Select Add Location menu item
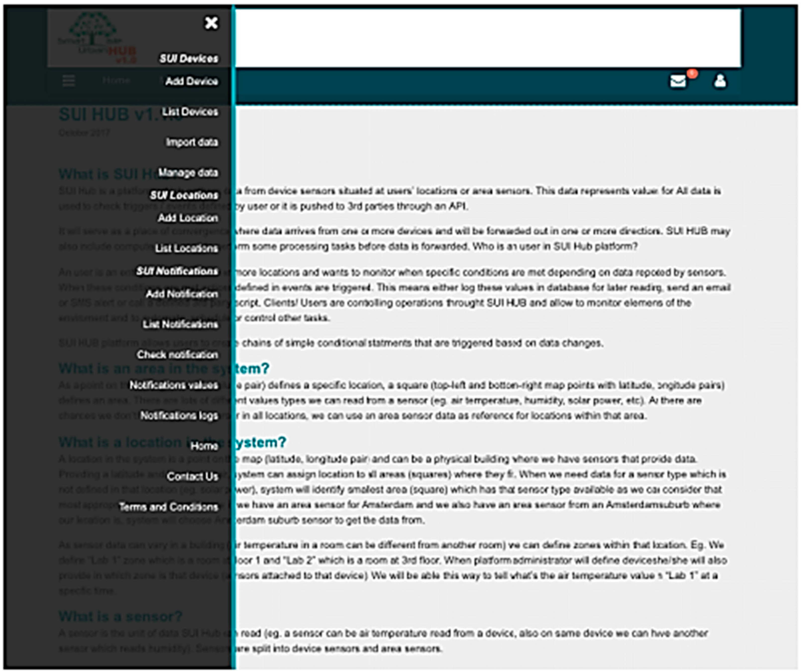Screen dimensions: 801x672 (188, 218)
